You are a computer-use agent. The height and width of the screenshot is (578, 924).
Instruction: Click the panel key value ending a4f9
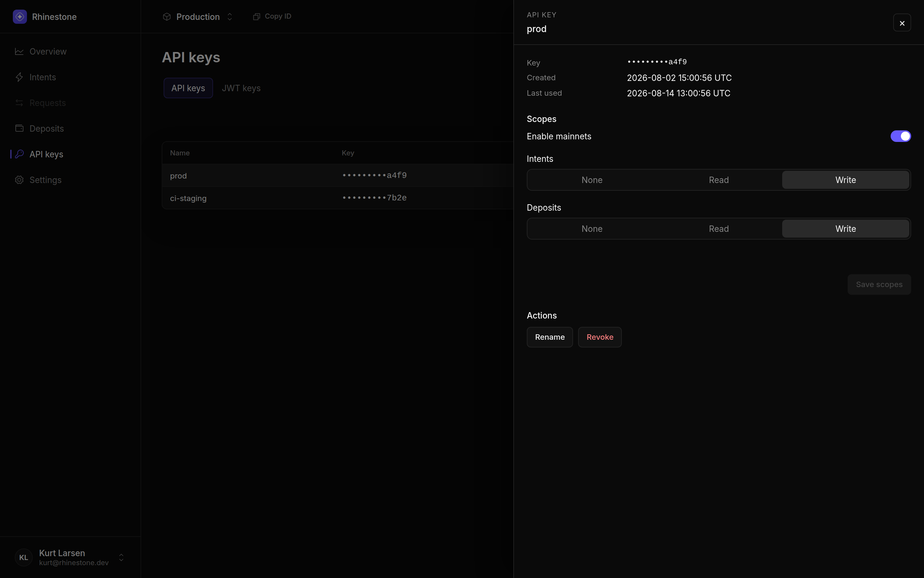coord(657,62)
